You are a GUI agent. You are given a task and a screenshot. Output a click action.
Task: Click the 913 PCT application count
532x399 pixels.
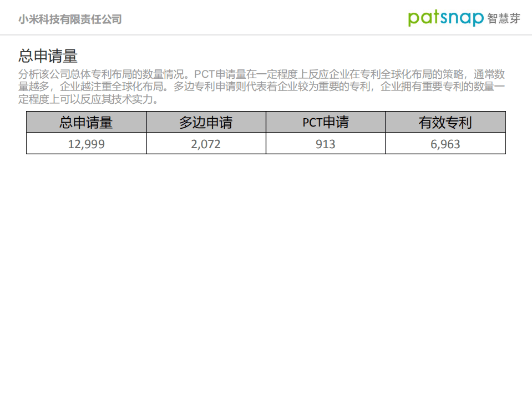pyautogui.click(x=325, y=144)
